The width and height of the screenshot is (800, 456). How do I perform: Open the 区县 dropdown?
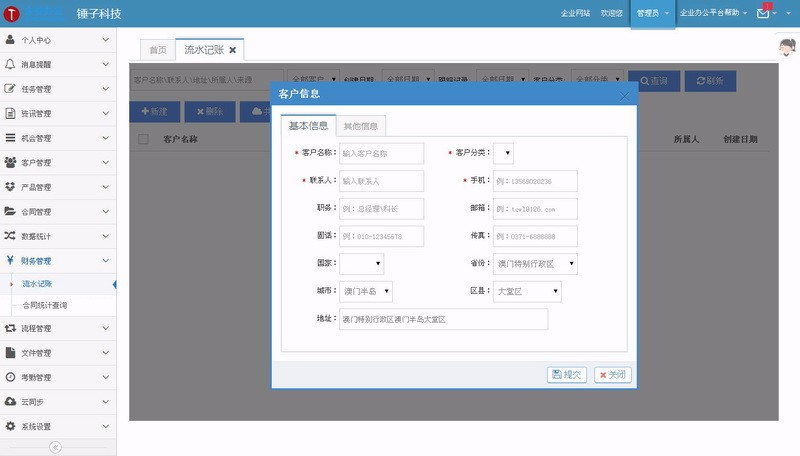(x=527, y=291)
